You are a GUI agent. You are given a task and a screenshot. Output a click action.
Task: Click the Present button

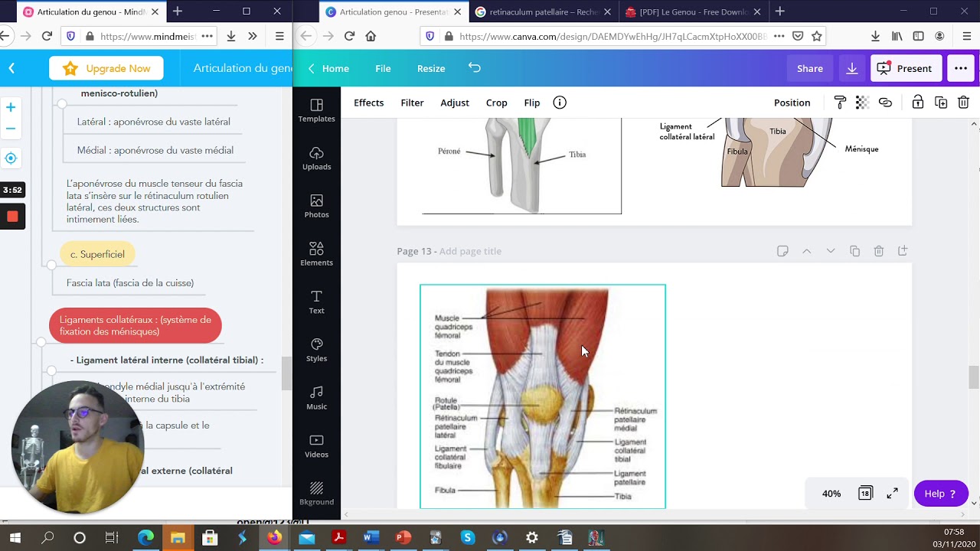click(906, 68)
